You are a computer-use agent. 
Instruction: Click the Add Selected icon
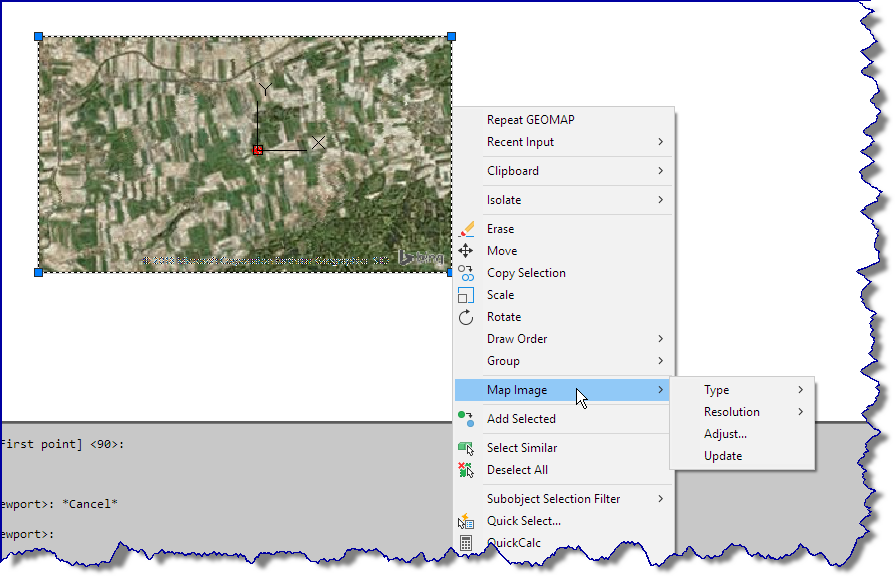(x=466, y=418)
